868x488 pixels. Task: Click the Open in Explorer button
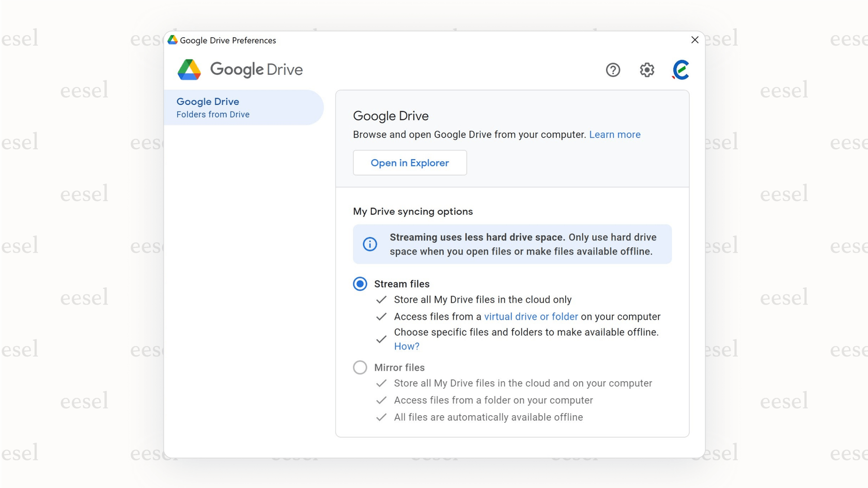click(x=410, y=163)
